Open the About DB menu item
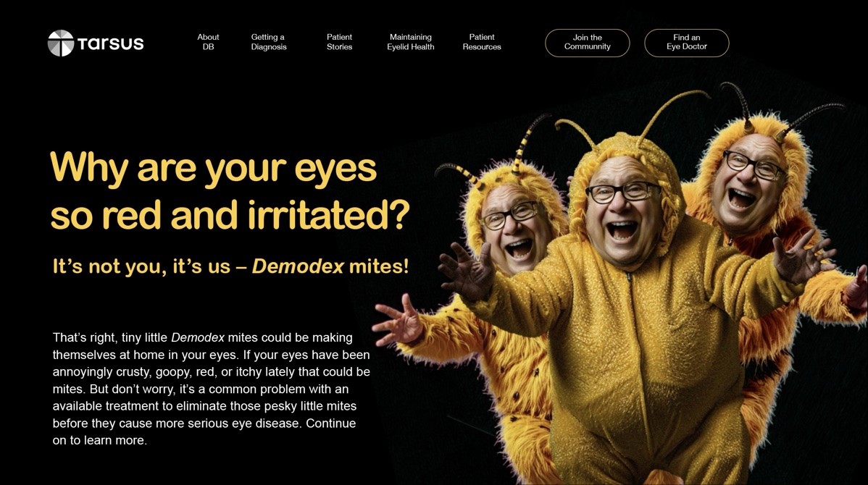This screenshot has height=485, width=868. point(208,42)
